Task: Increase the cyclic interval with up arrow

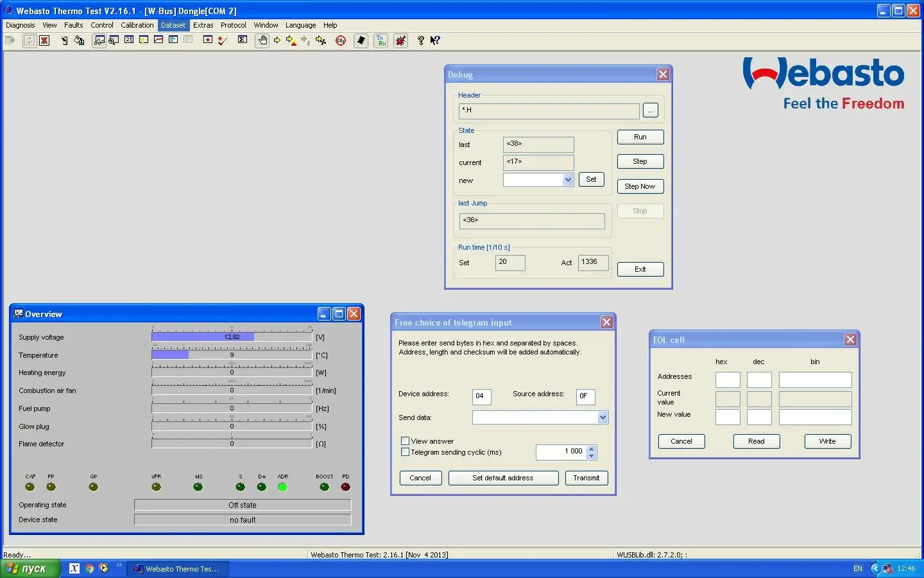Action: click(x=592, y=448)
